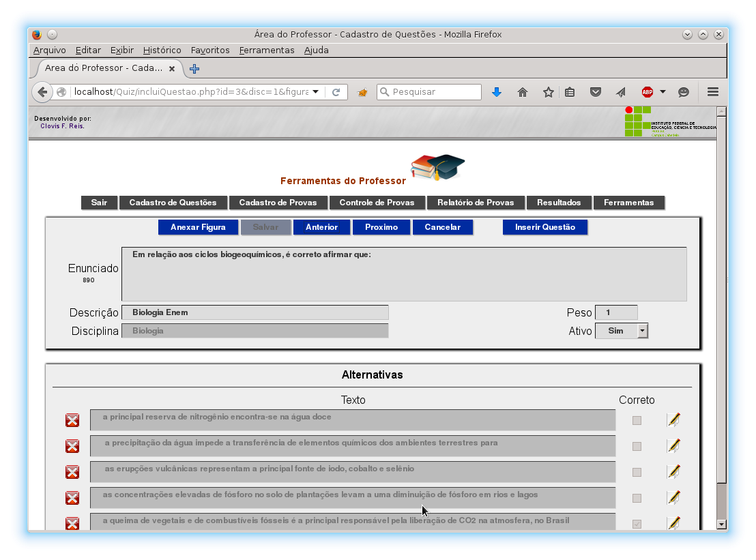This screenshot has height=560, width=756.
Task: Switch to the Cadastro de Provas section
Action: click(278, 202)
